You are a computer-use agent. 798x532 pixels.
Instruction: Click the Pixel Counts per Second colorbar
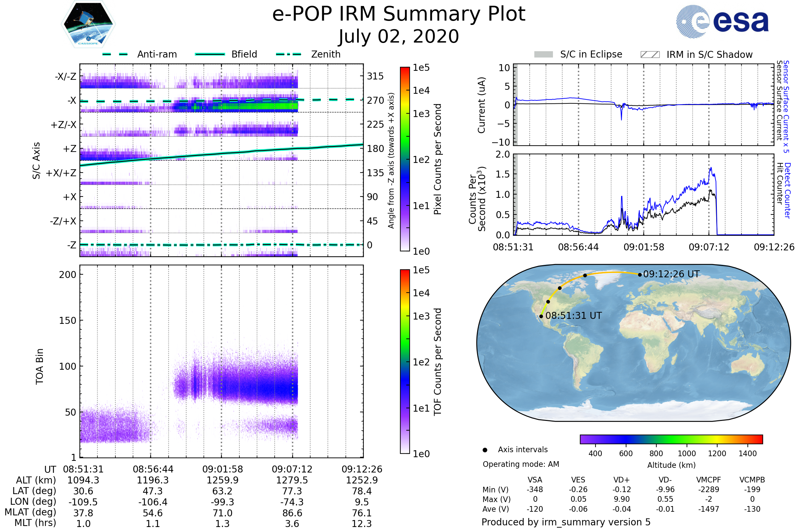[405, 159]
